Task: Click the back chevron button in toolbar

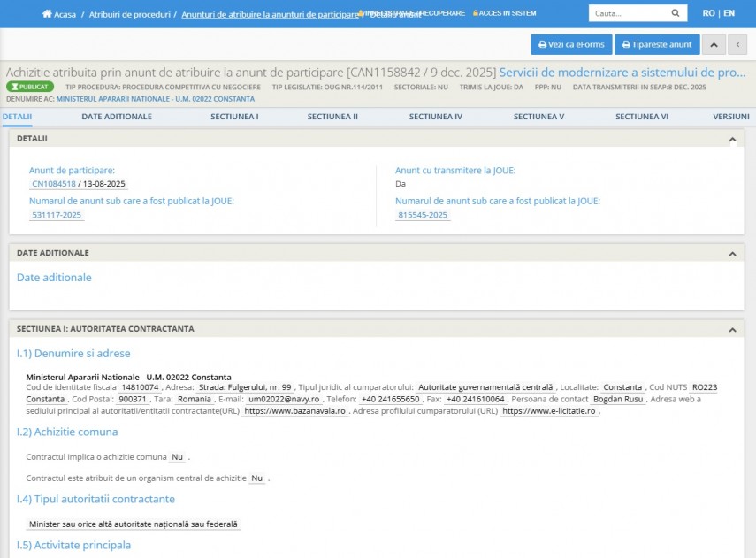Action: [x=737, y=44]
